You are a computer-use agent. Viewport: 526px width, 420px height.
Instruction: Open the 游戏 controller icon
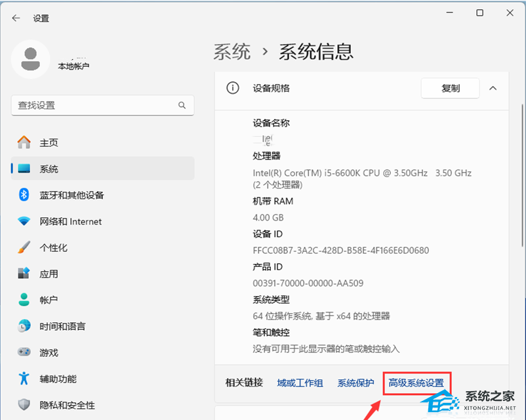tap(24, 352)
